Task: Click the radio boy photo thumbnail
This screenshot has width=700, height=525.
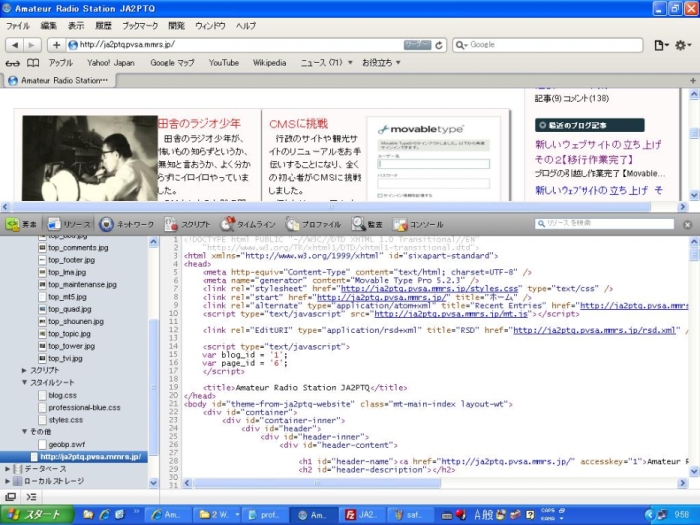Action: (x=90, y=158)
